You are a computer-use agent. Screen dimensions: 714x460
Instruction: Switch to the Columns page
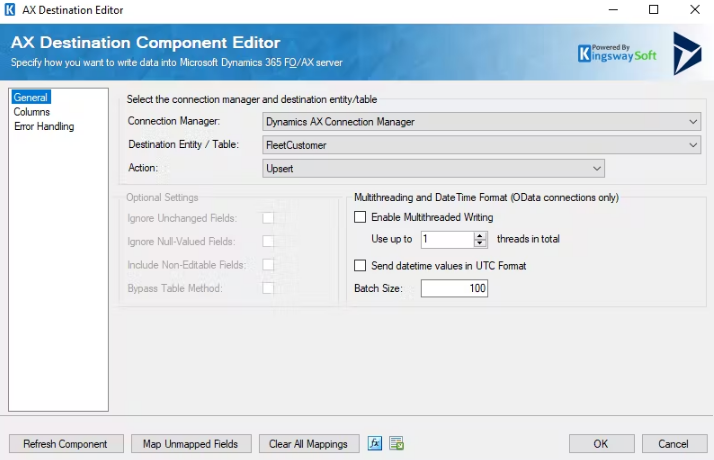(32, 112)
